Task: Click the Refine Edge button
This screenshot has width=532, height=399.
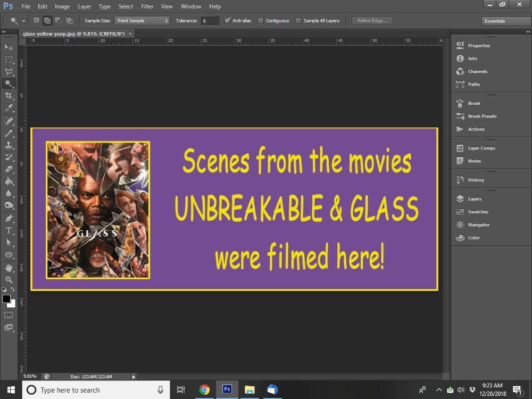Action: coord(372,21)
